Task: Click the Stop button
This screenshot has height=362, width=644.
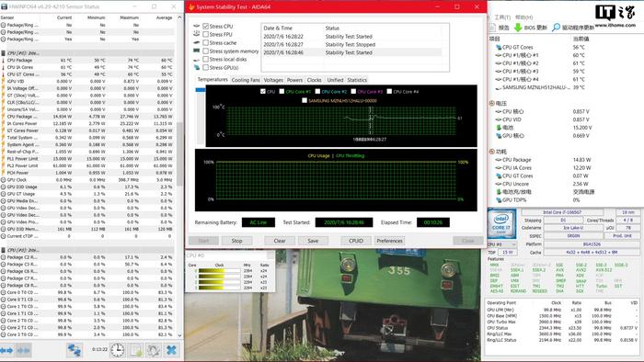Action: coord(237,241)
